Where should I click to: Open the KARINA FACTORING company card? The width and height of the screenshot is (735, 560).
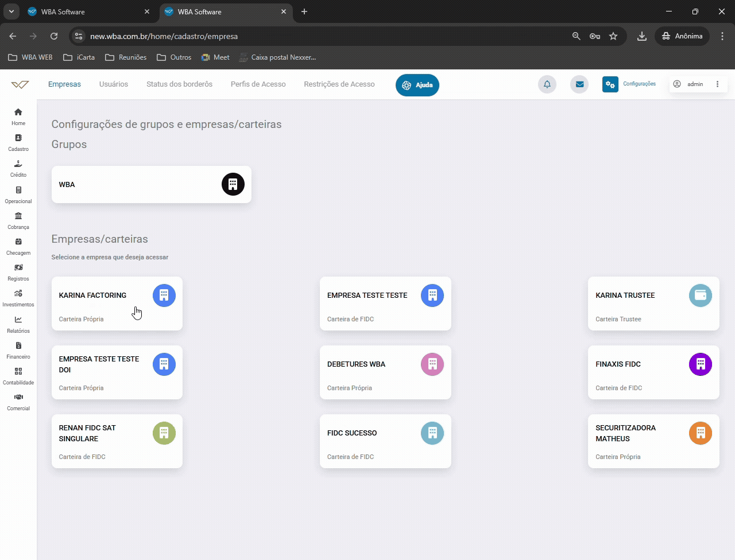[117, 304]
